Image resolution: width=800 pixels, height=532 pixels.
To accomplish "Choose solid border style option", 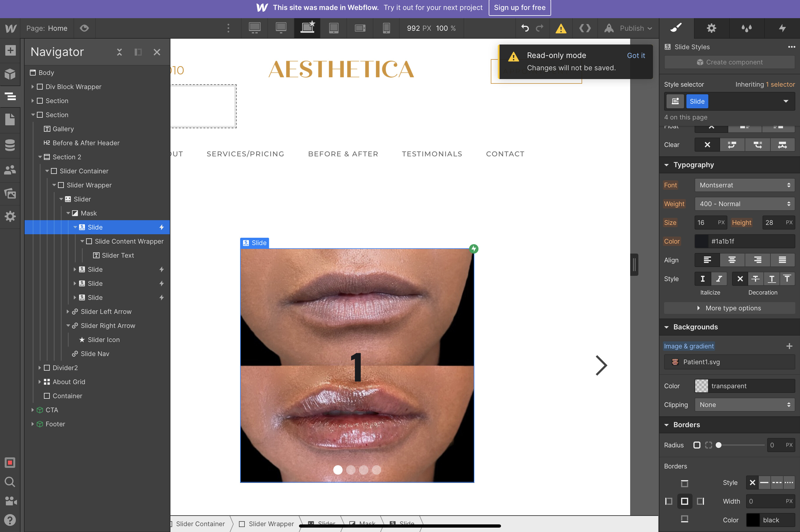I will point(764,483).
